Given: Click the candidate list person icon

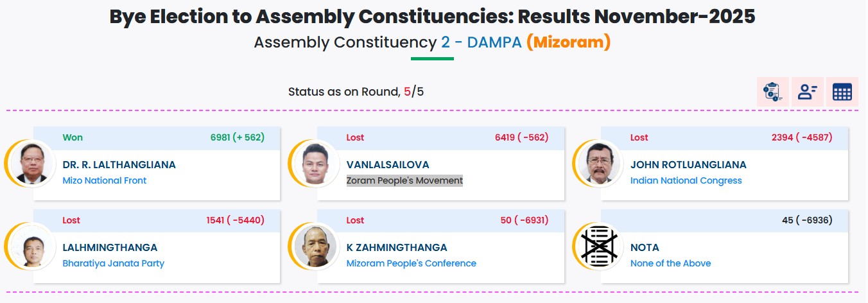Looking at the screenshot, I should [x=807, y=92].
